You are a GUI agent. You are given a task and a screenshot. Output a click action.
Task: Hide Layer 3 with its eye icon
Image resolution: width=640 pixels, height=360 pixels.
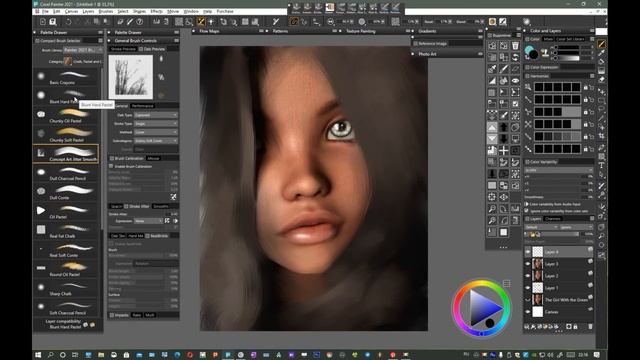pos(528,264)
